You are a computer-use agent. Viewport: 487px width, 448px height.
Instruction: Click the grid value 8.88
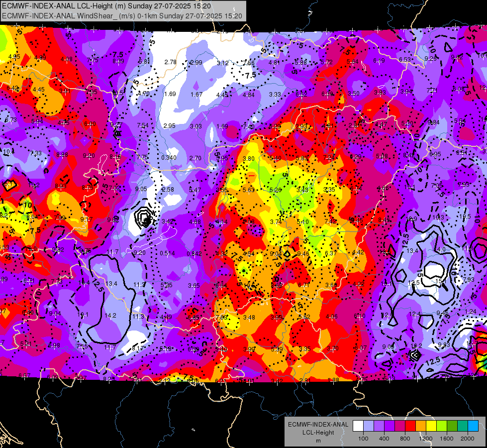tap(62, 154)
